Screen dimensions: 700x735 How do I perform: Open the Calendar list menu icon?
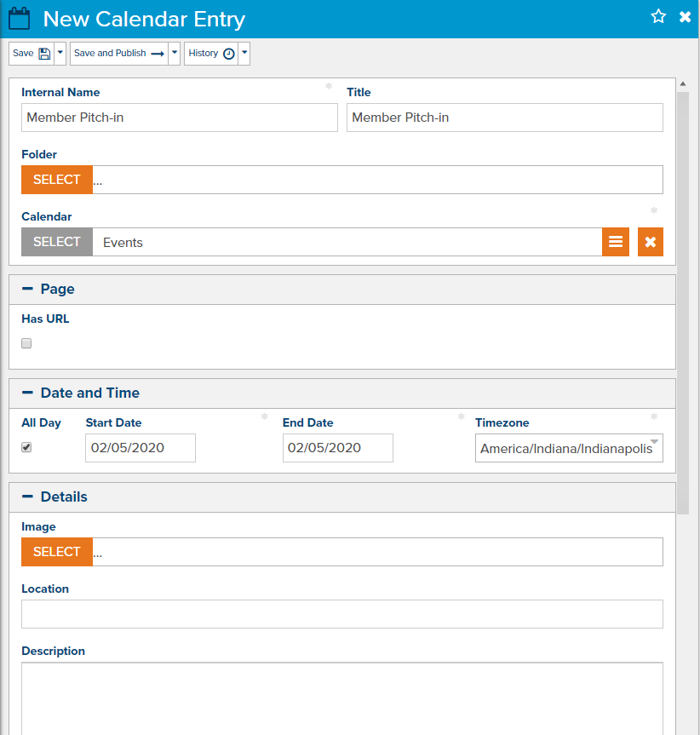coord(616,242)
